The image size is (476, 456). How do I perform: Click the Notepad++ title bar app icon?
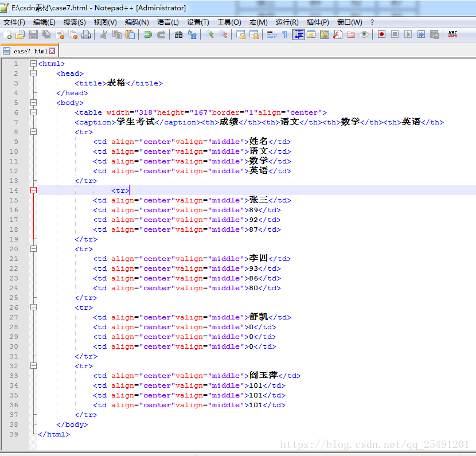(5, 8)
